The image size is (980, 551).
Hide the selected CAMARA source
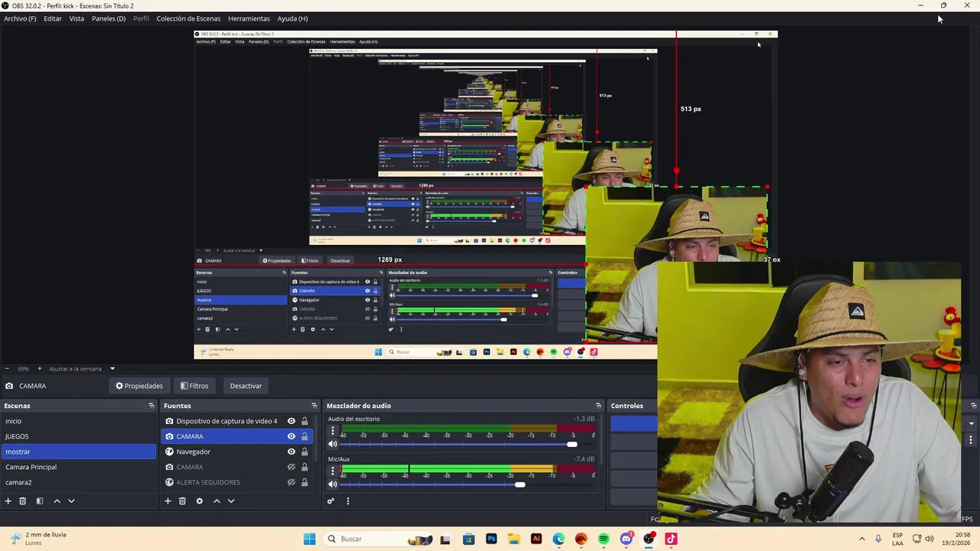tap(291, 436)
